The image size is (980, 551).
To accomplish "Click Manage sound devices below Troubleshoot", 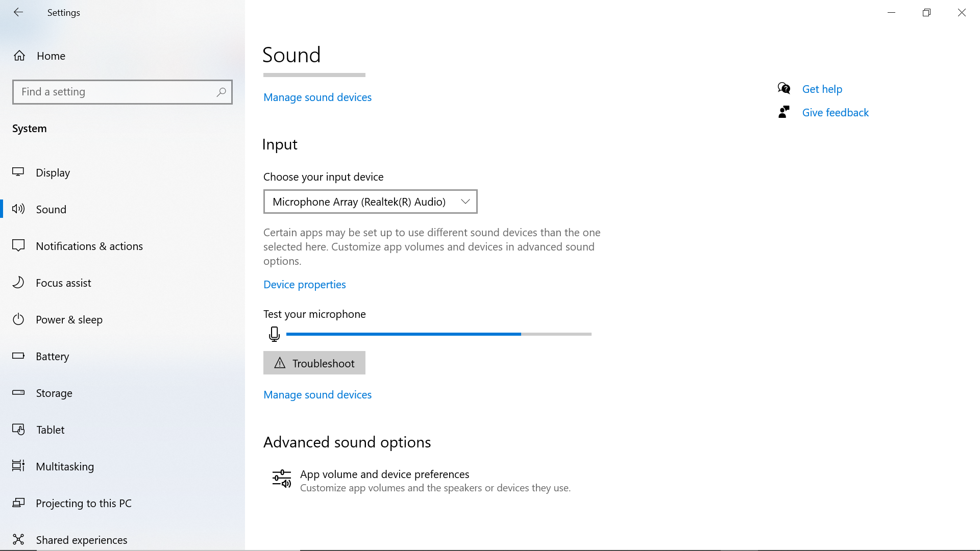I will [317, 394].
